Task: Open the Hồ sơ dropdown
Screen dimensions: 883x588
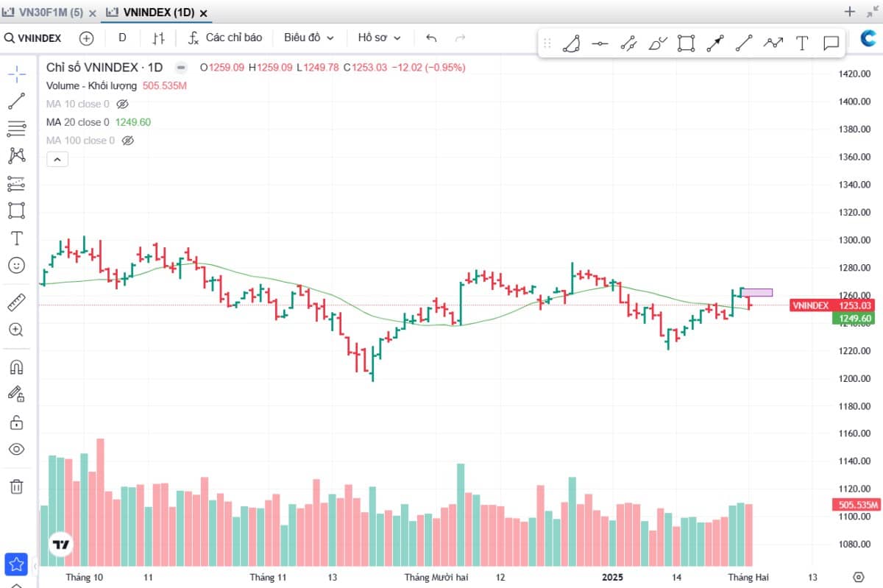Action: click(x=380, y=38)
